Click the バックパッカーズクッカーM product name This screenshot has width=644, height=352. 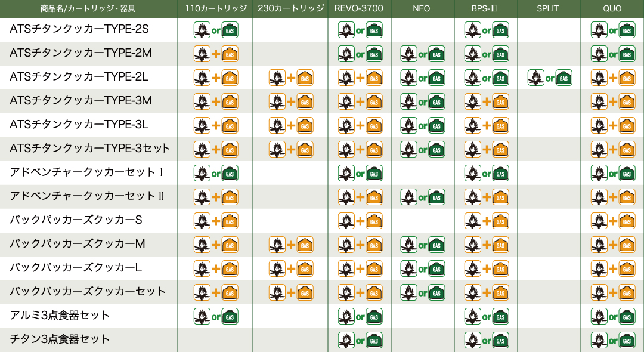coord(77,243)
